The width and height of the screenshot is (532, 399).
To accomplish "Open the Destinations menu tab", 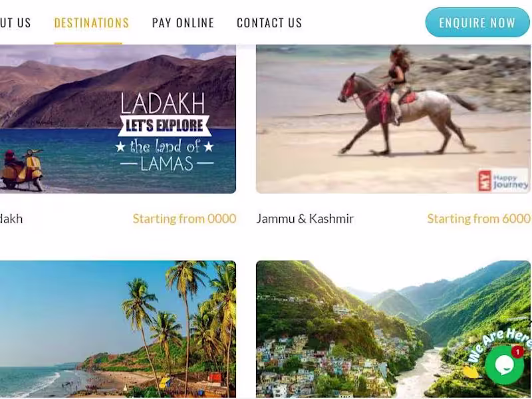I will (x=92, y=23).
